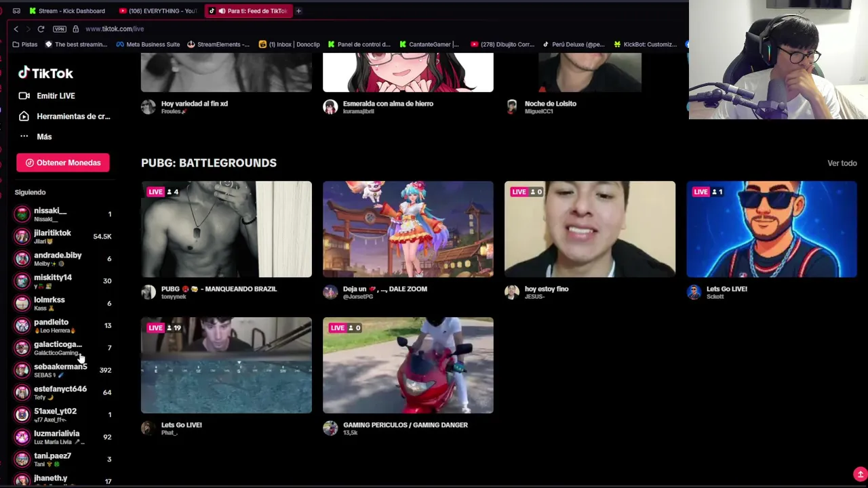Image resolution: width=868 pixels, height=488 pixels.
Task: Open miskitty14 live in Siguiendo
Action: (63, 281)
